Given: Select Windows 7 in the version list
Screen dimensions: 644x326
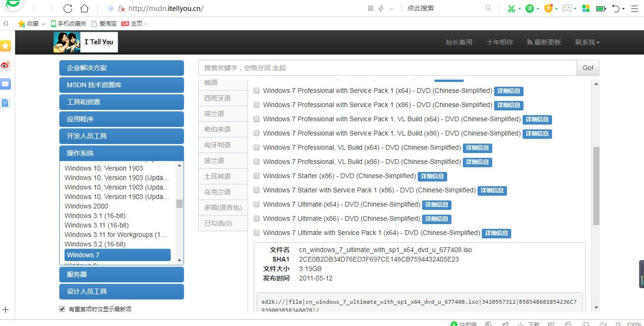Looking at the screenshot, I should [117, 254].
